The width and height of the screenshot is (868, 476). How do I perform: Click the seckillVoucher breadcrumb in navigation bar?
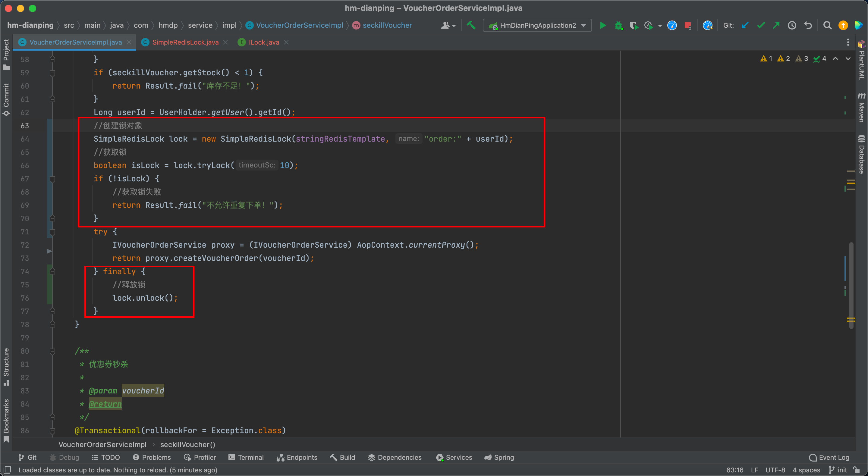pos(382,25)
